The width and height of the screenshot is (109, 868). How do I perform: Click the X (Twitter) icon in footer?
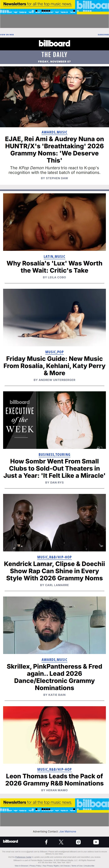(61, 842)
